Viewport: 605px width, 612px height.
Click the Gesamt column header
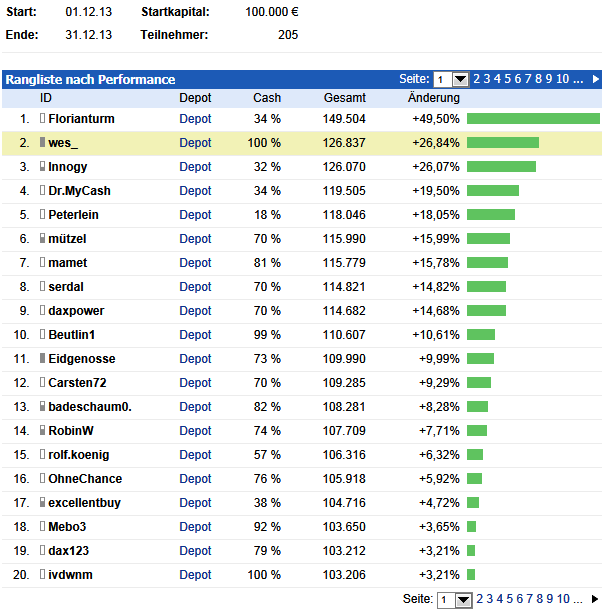click(x=345, y=98)
